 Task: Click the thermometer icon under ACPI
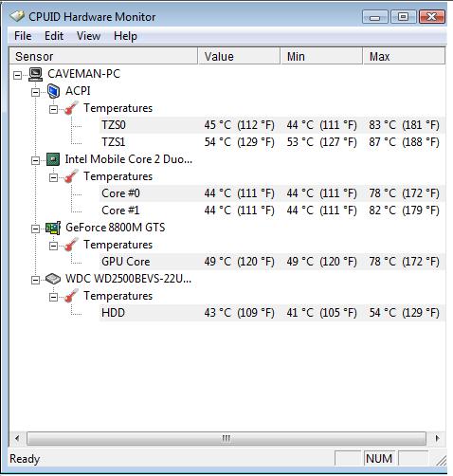tap(71, 108)
